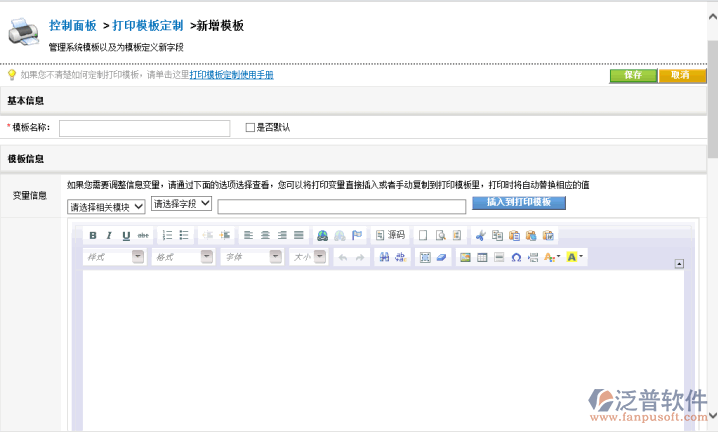Screen dimensions: 718x433
Task: Center align the text
Action: (x=265, y=236)
